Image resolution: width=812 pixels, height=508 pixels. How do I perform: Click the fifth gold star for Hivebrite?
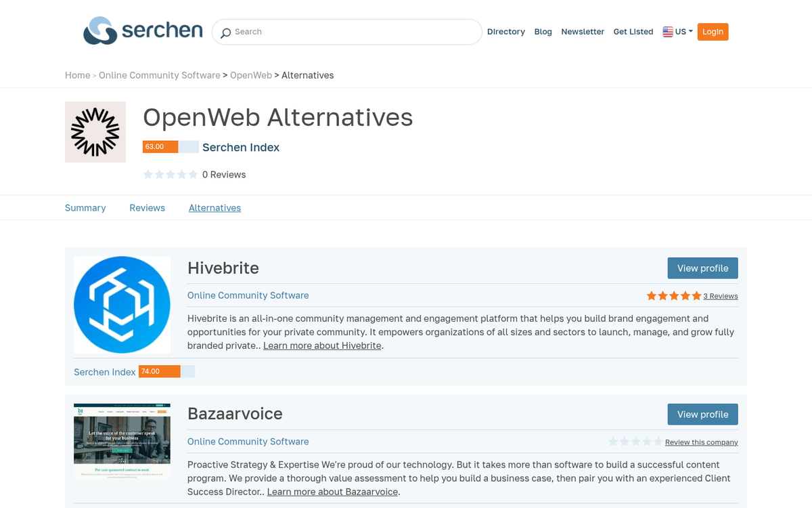696,295
